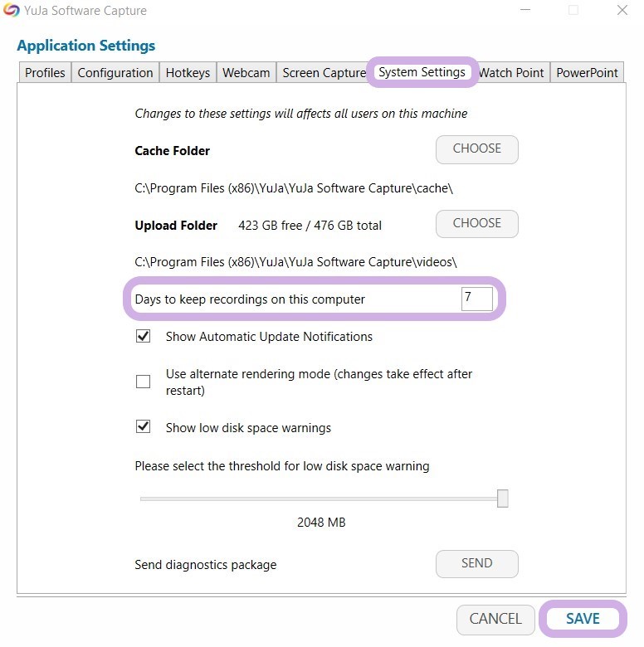Disable Show low disk space warnings
The image size is (644, 647).
(144, 427)
